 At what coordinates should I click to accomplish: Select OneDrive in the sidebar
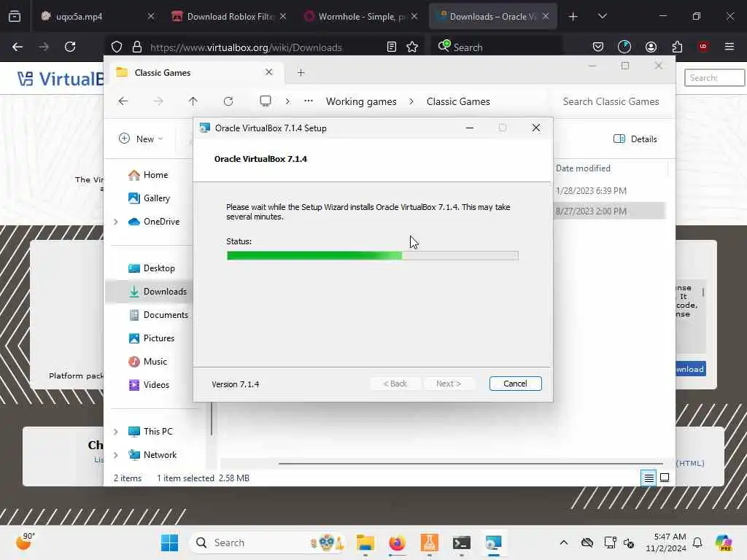pyautogui.click(x=155, y=222)
